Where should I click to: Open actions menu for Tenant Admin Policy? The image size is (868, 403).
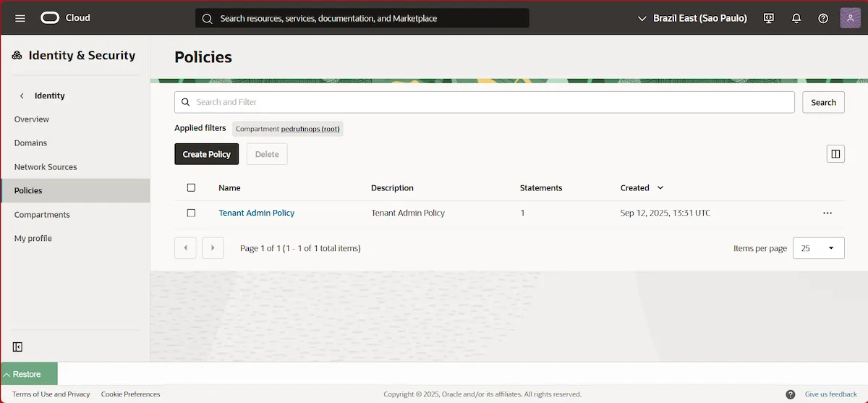pos(827,213)
